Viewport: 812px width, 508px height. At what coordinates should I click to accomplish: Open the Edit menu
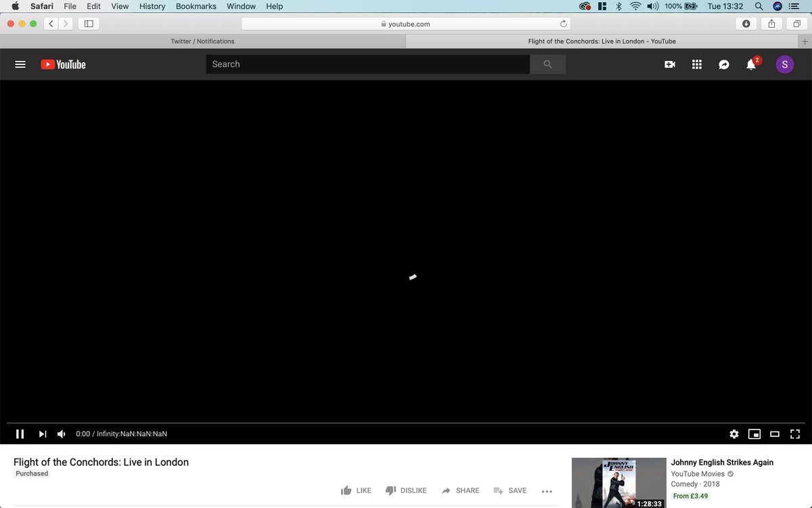point(93,6)
